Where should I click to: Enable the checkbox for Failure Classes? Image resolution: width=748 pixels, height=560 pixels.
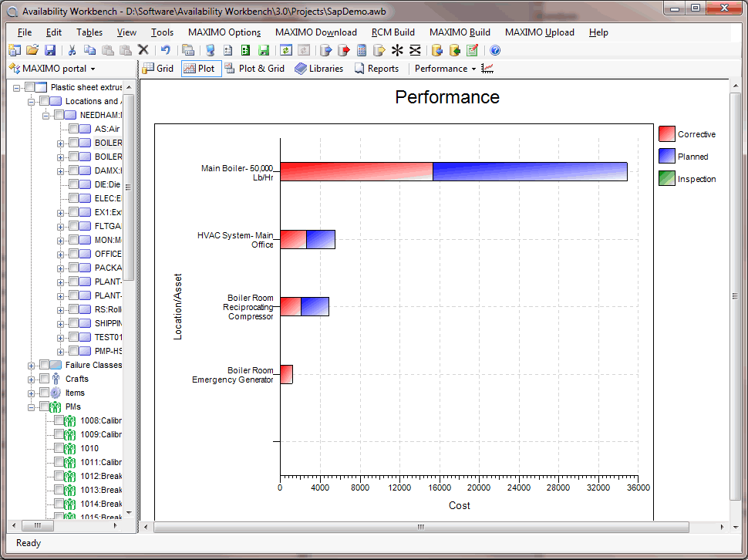tap(44, 365)
